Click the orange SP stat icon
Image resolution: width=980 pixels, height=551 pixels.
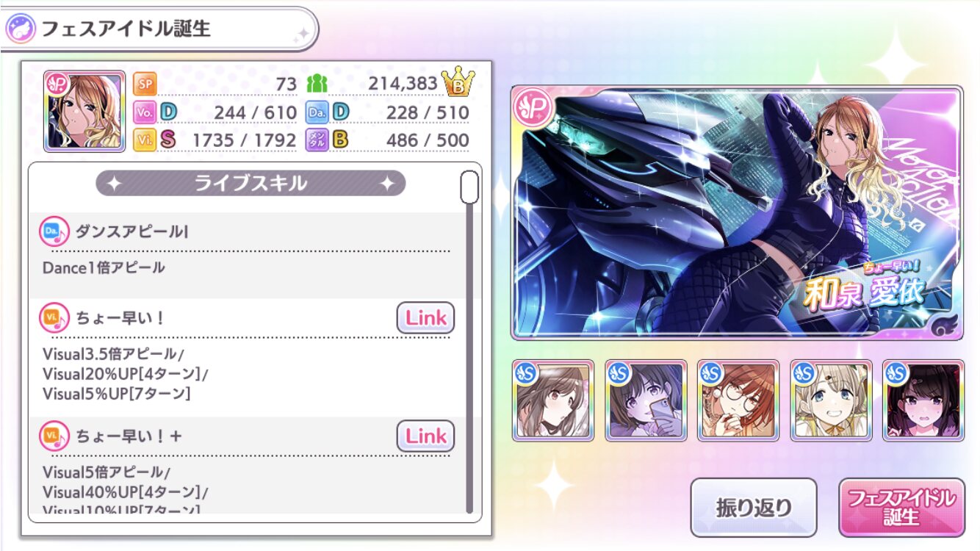tap(144, 84)
